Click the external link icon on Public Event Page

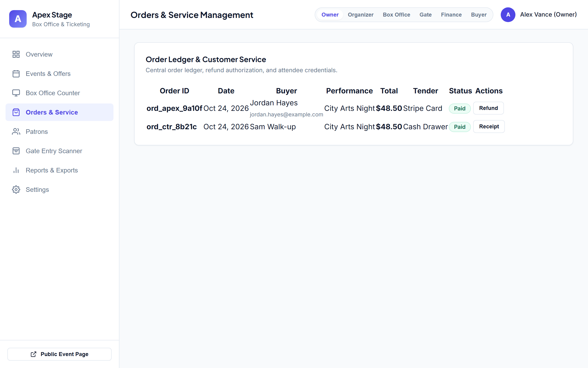[34, 354]
